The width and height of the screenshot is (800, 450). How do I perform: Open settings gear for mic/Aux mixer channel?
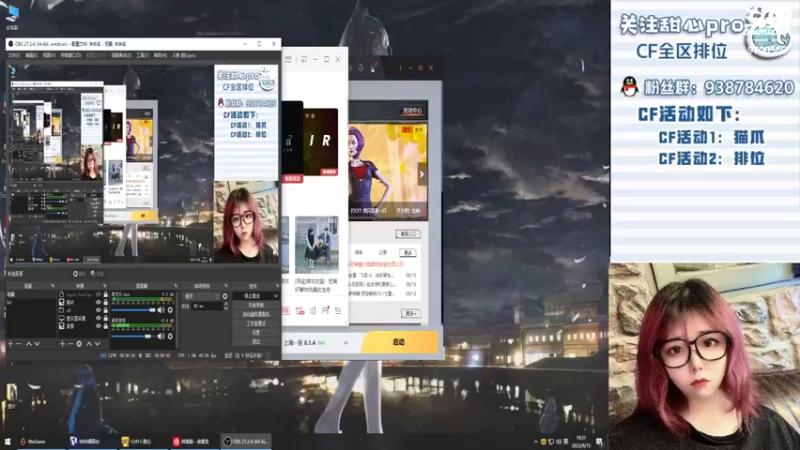pyautogui.click(x=170, y=310)
